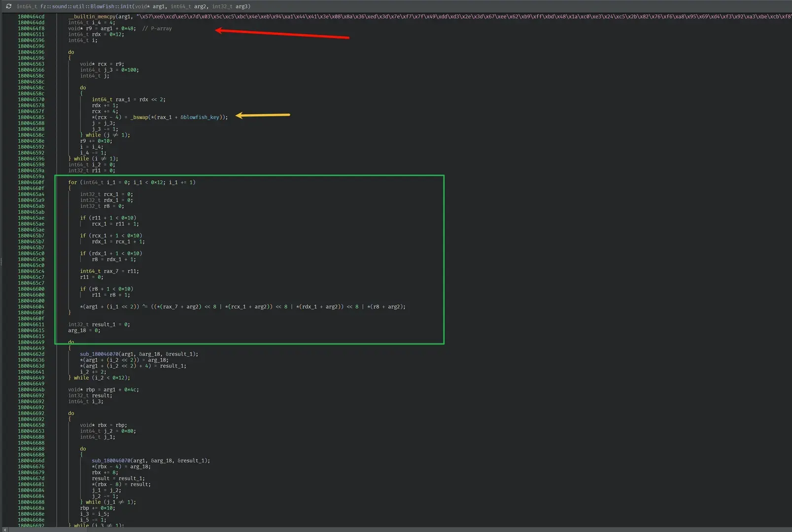Screen dimensions: 792x532
Task: Click the rbp = arg1 + 0x4c declaration
Action: click(x=103, y=390)
